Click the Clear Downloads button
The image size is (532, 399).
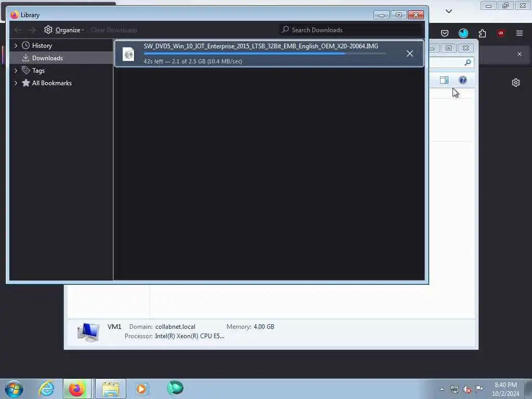pyautogui.click(x=114, y=30)
